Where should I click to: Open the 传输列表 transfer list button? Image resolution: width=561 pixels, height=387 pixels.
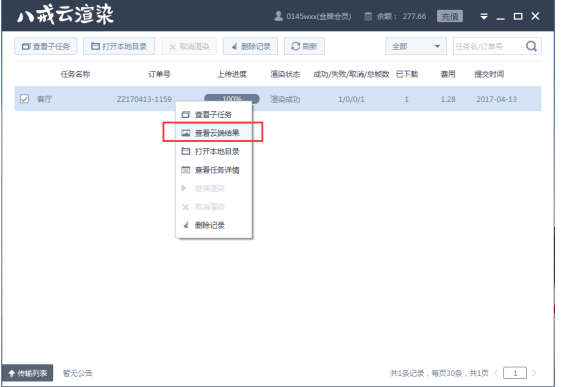[28, 373]
